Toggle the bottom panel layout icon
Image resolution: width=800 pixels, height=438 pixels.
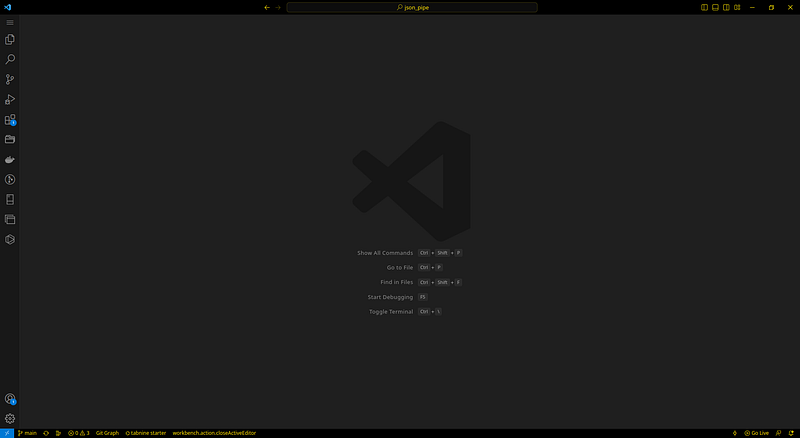[715, 7]
